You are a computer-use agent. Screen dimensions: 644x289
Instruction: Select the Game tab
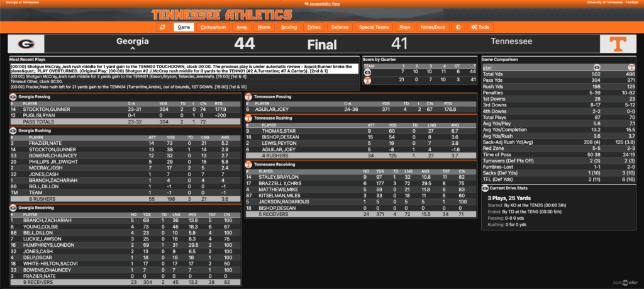pyautogui.click(x=184, y=27)
